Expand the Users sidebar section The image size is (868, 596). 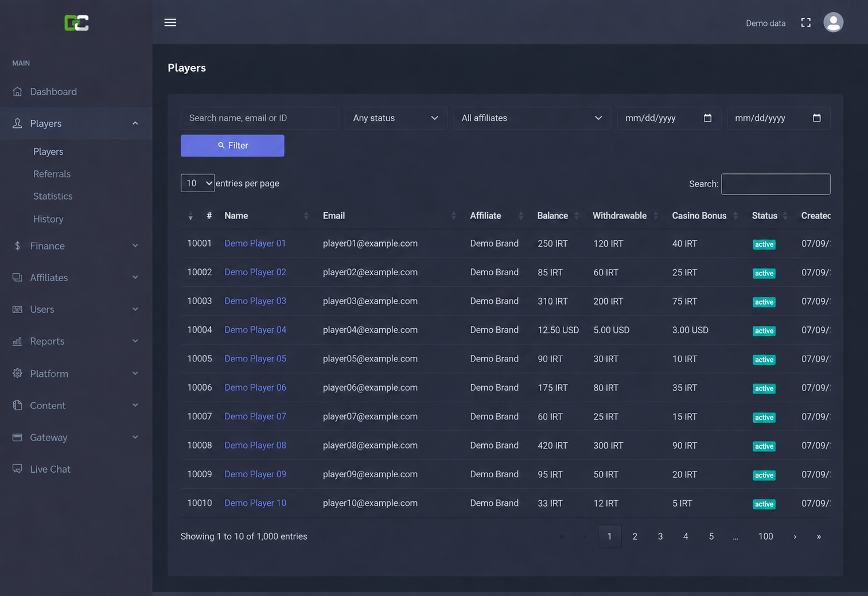click(x=135, y=309)
